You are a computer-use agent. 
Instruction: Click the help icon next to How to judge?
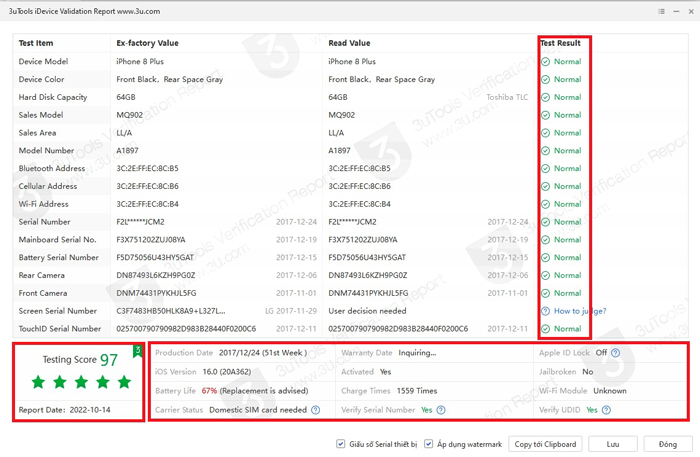(546, 311)
